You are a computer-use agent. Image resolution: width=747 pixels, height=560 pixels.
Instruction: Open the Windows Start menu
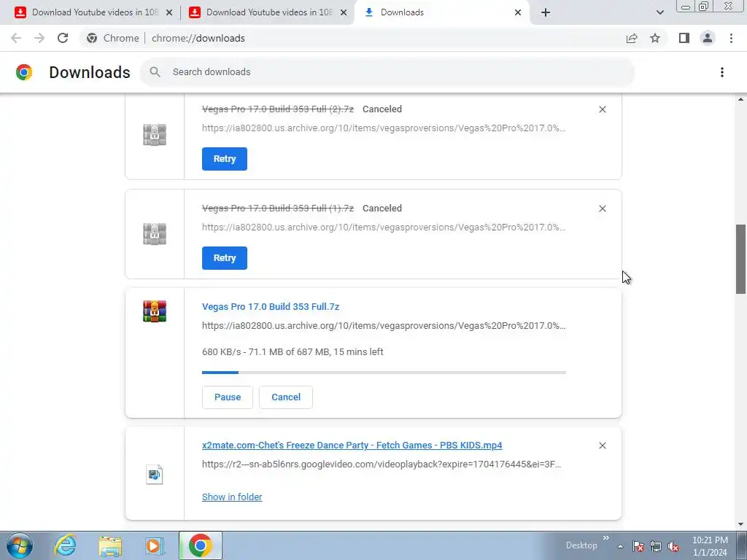pos(20,545)
